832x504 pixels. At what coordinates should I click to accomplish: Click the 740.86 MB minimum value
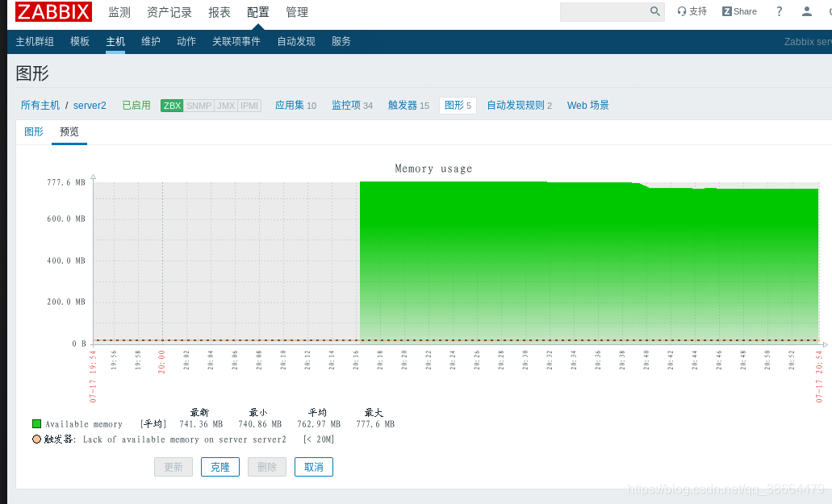[x=260, y=424]
